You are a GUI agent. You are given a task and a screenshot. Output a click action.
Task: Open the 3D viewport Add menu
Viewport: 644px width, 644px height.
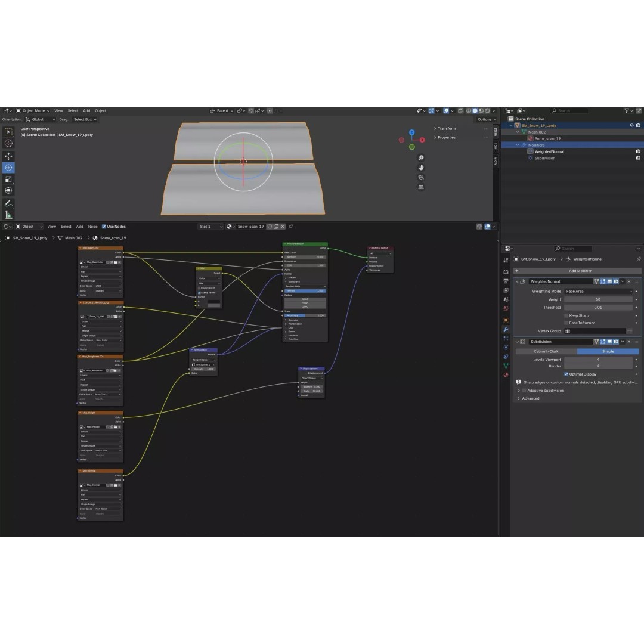tap(86, 110)
